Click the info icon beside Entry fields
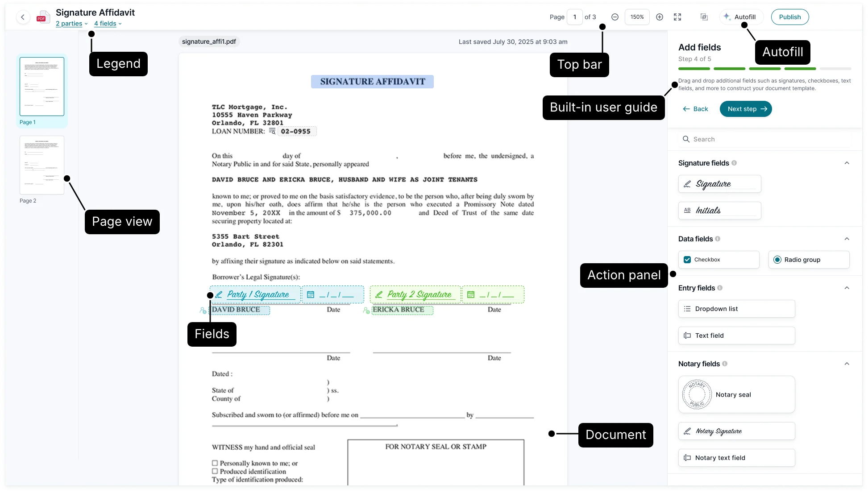 720,288
